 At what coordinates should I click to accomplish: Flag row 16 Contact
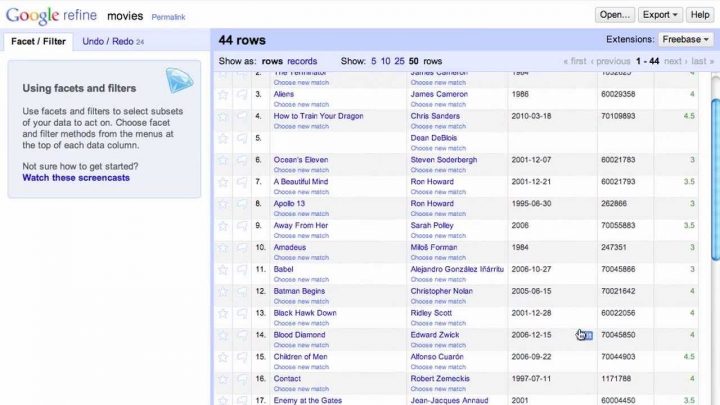pyautogui.click(x=242, y=379)
